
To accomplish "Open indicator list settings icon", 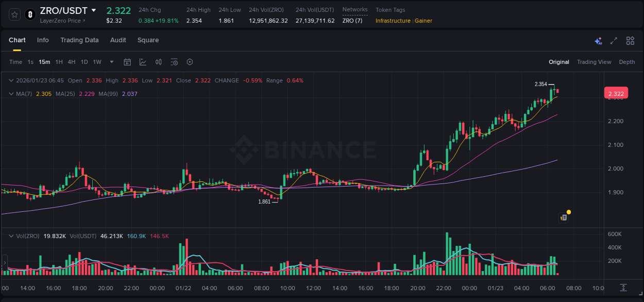I will click(174, 62).
